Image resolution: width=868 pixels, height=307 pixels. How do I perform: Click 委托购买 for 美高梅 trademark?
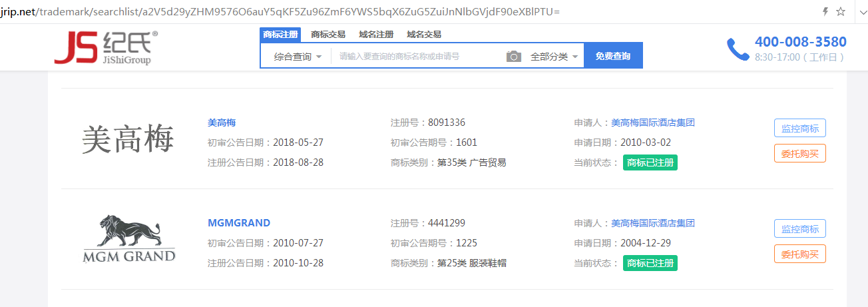[799, 153]
